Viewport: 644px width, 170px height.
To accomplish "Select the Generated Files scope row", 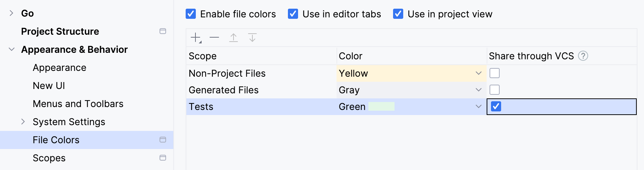I will [223, 90].
